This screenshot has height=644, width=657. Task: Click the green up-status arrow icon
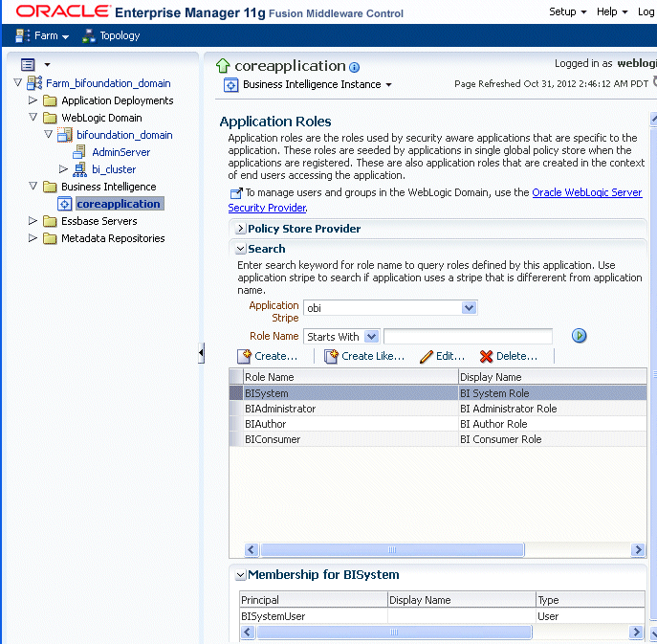point(223,66)
